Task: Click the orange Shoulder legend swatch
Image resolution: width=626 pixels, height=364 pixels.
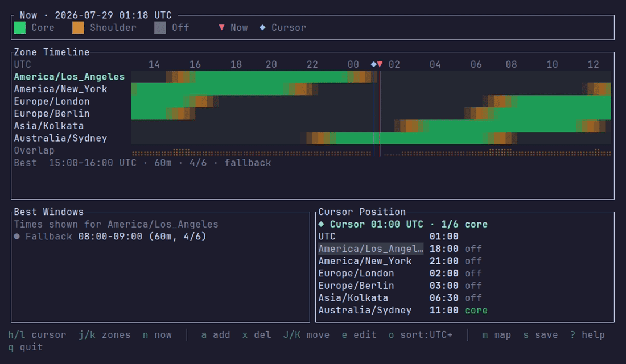Action: click(x=79, y=27)
